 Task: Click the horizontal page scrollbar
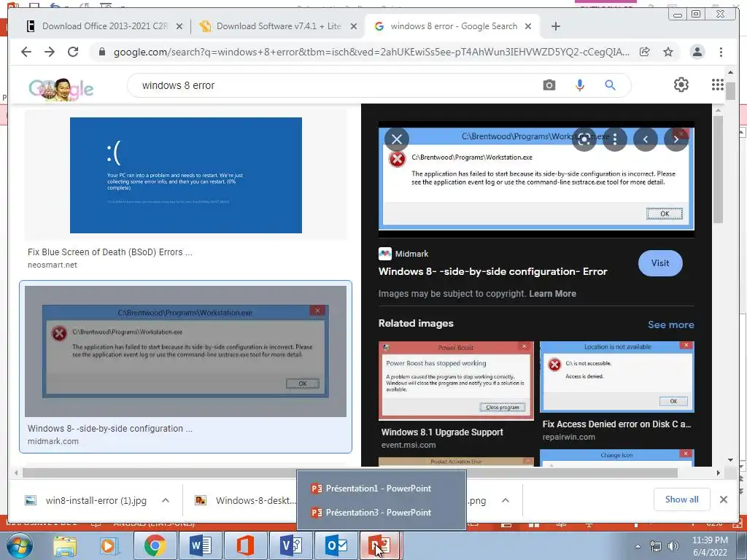click(350, 472)
